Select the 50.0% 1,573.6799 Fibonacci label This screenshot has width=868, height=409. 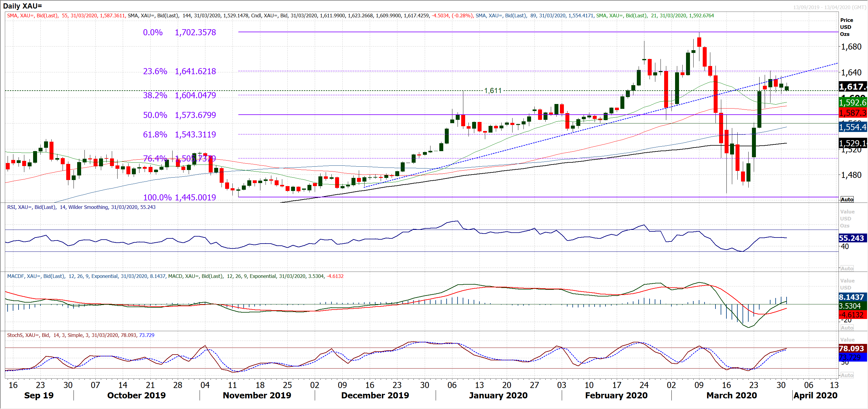pyautogui.click(x=180, y=115)
